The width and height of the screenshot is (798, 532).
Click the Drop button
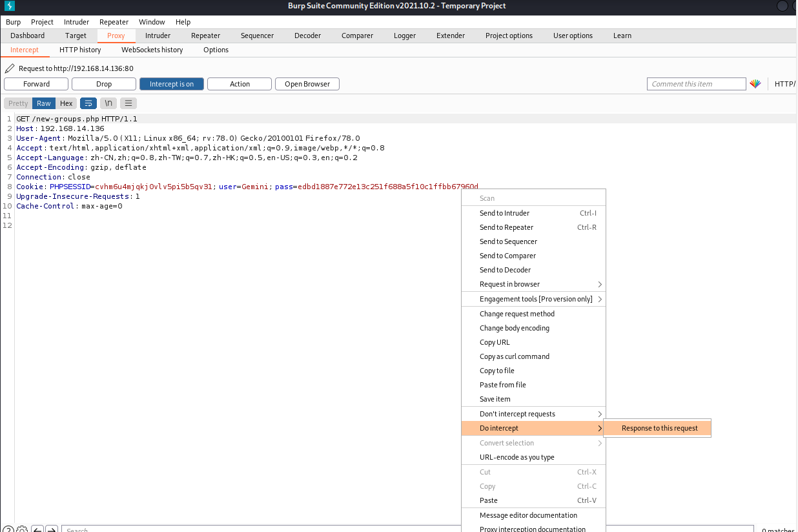coord(104,84)
